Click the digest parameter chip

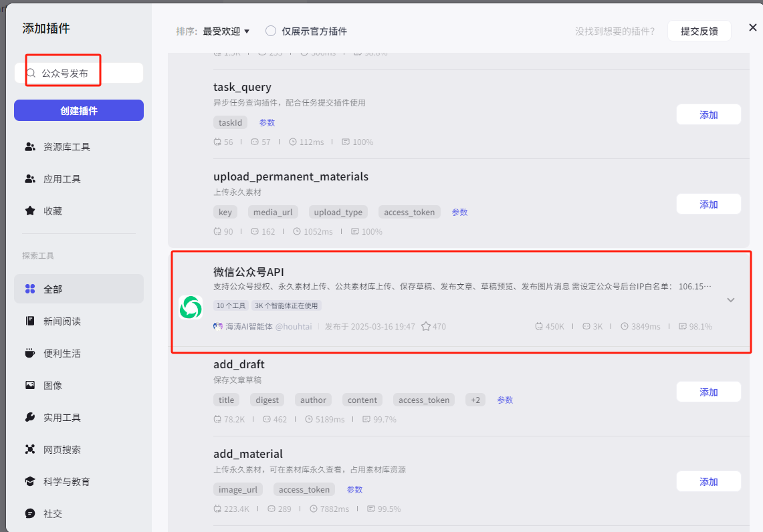(267, 400)
